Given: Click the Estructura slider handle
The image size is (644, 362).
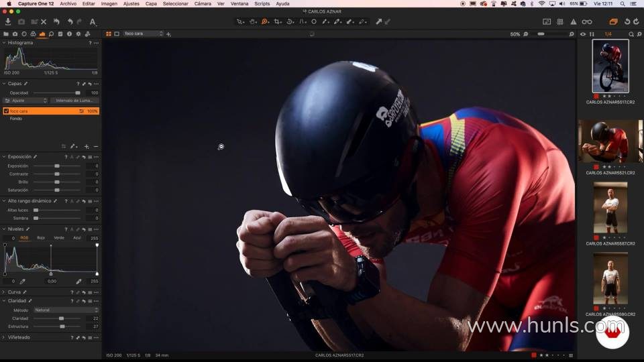Looking at the screenshot, I should point(62,326).
